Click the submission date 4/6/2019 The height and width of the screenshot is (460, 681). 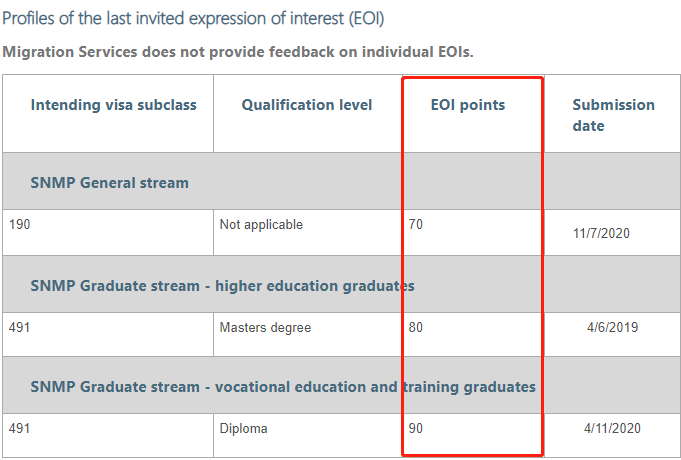(x=611, y=327)
